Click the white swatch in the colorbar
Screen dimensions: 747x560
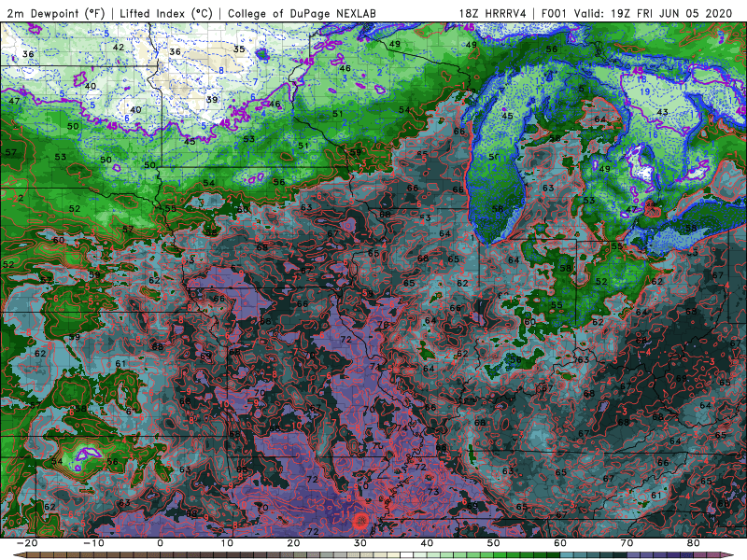coord(407,555)
